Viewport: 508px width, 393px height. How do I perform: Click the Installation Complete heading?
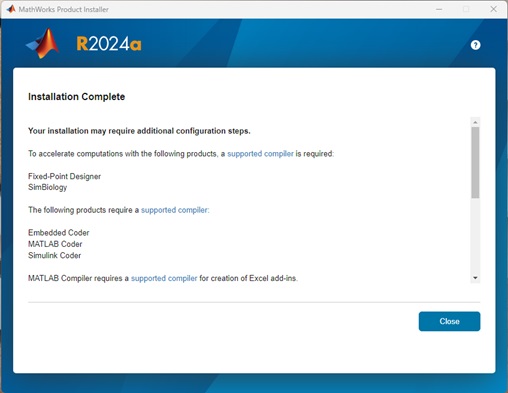(76, 97)
